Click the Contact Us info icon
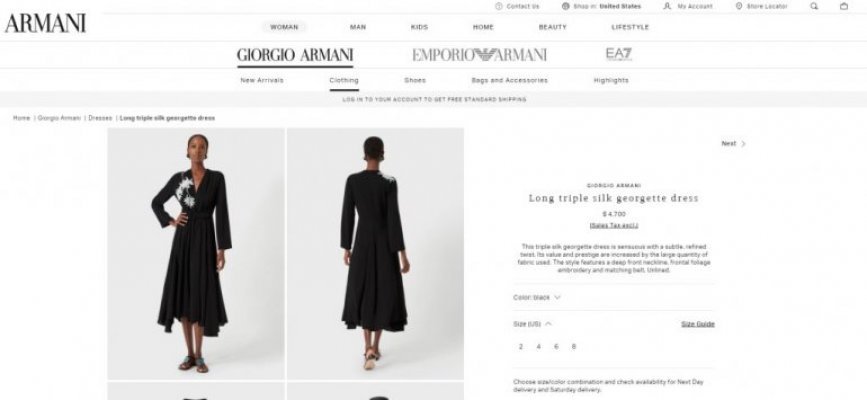Viewport: 867px width, 400px height. [499, 6]
